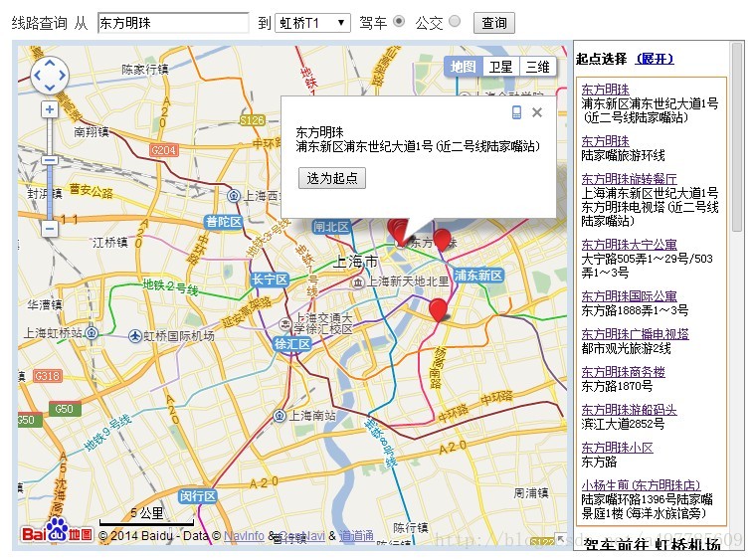
Task: Expand start point list via 展开 link
Action: pos(655,59)
